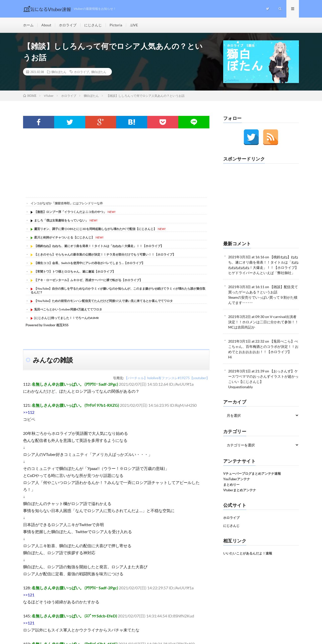
Task: Click the HOME breadcrumb with house icon
Action: coord(30,96)
